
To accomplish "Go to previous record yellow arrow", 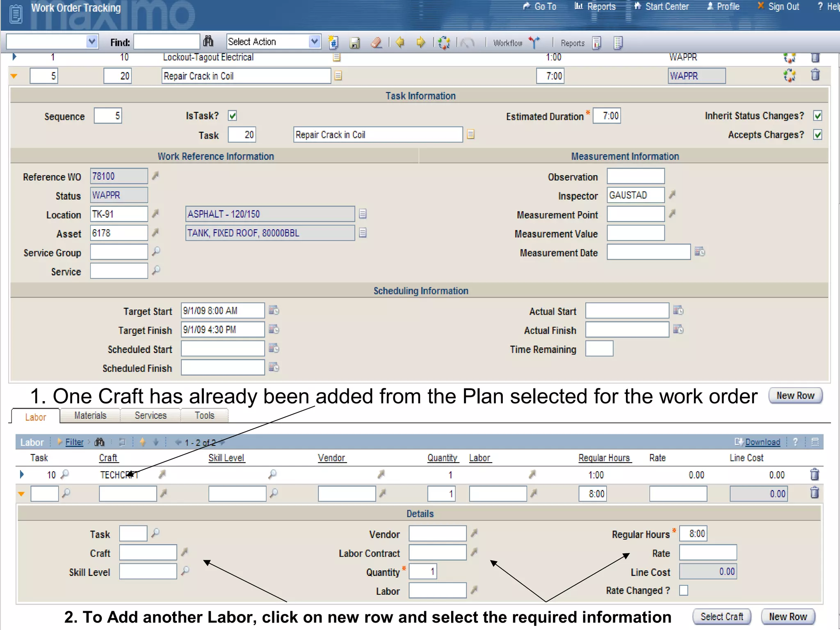I will tap(400, 42).
